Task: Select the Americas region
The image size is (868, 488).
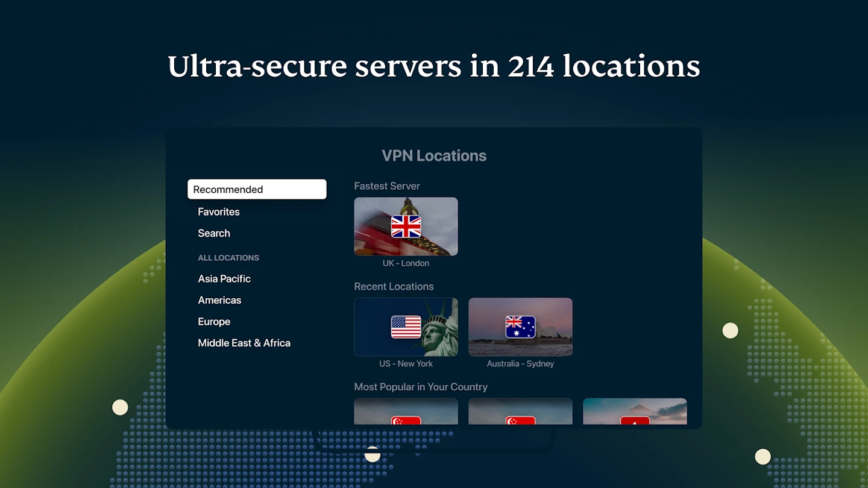Action: [219, 300]
